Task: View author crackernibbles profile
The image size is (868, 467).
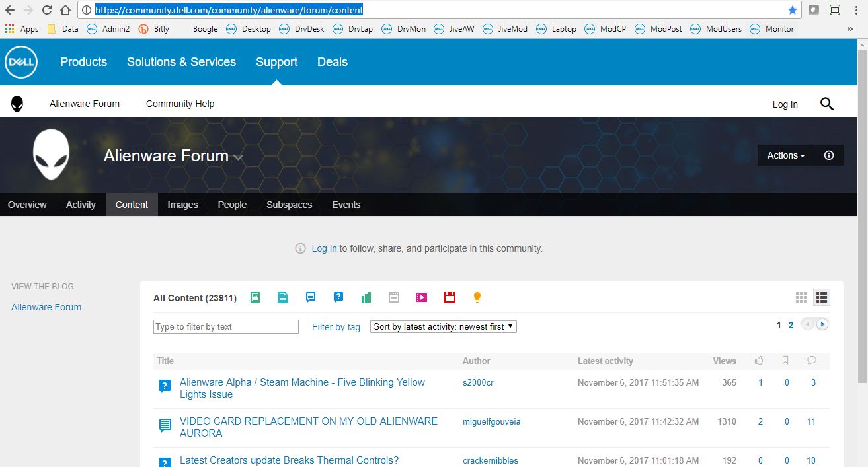Action: [490, 460]
